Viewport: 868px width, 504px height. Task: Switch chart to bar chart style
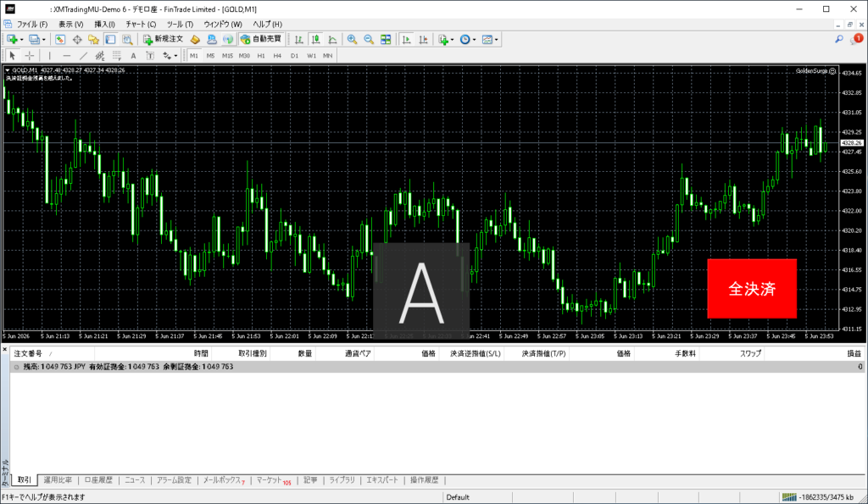point(299,39)
